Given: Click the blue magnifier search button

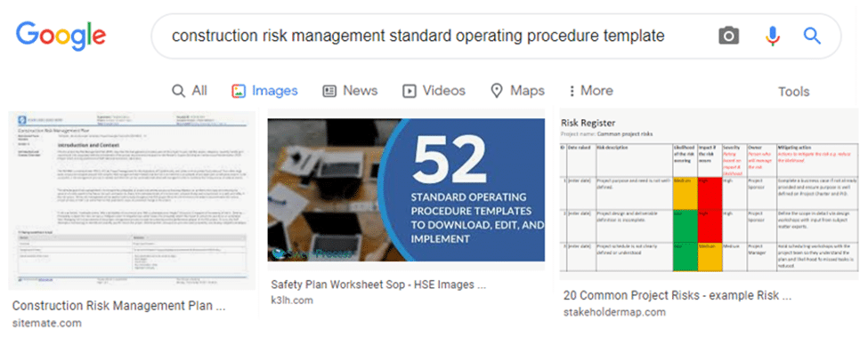Looking at the screenshot, I should pyautogui.click(x=812, y=36).
